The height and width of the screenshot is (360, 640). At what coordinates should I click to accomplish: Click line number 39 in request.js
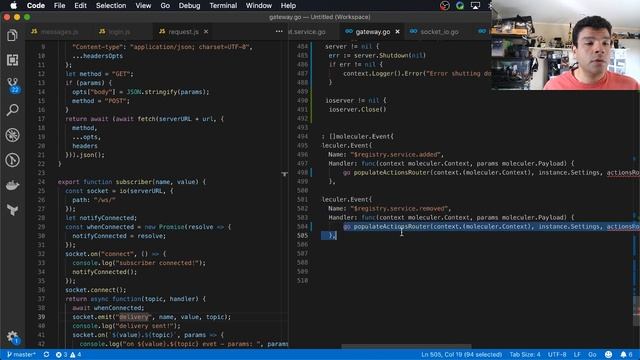[42, 317]
